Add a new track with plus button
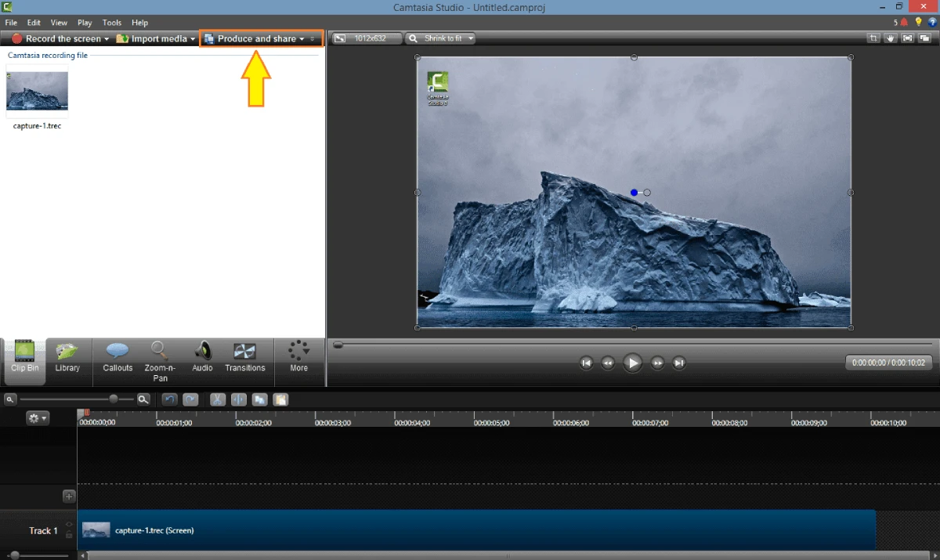 (69, 496)
